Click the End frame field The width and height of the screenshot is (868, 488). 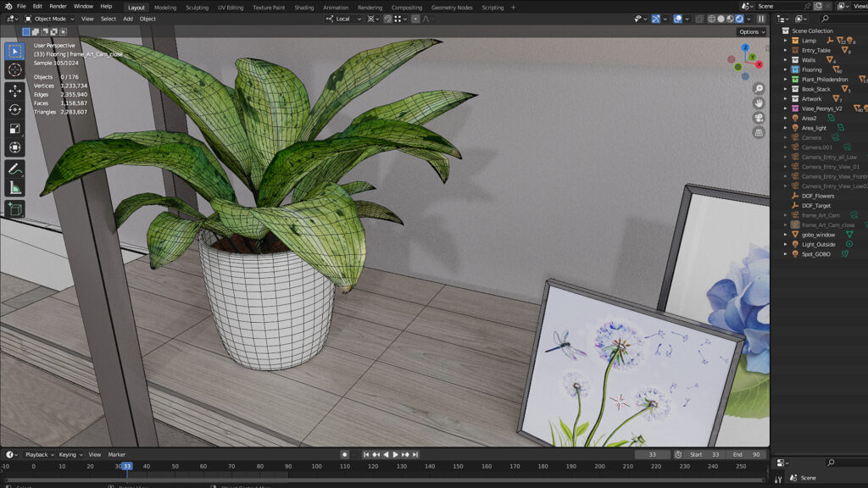[x=748, y=455]
